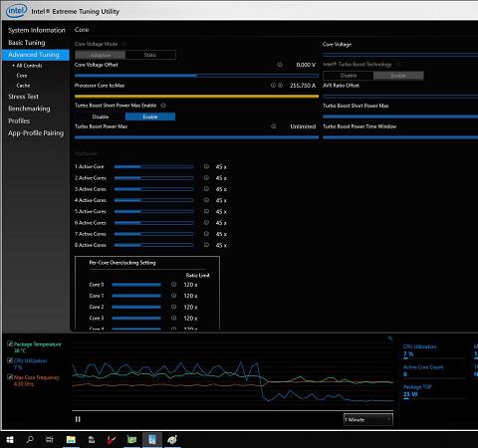Image resolution: width=478 pixels, height=448 pixels.
Task: Click the Core 0 ratio limit info icon
Action: point(173,285)
